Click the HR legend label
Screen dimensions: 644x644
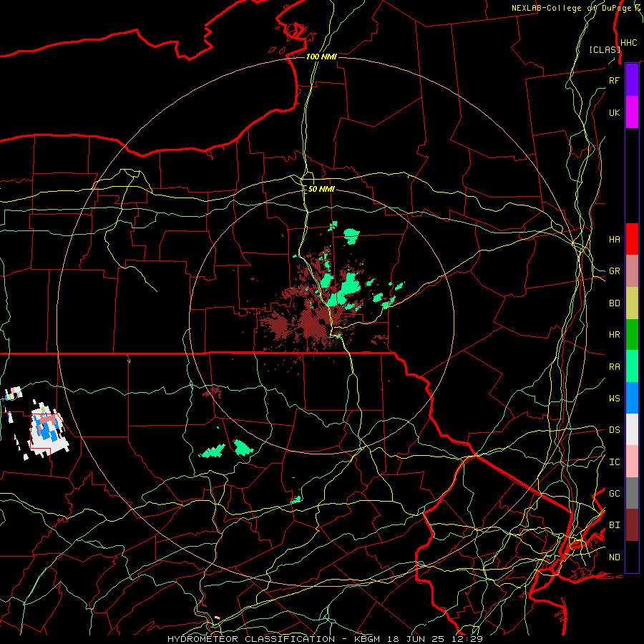coord(614,335)
